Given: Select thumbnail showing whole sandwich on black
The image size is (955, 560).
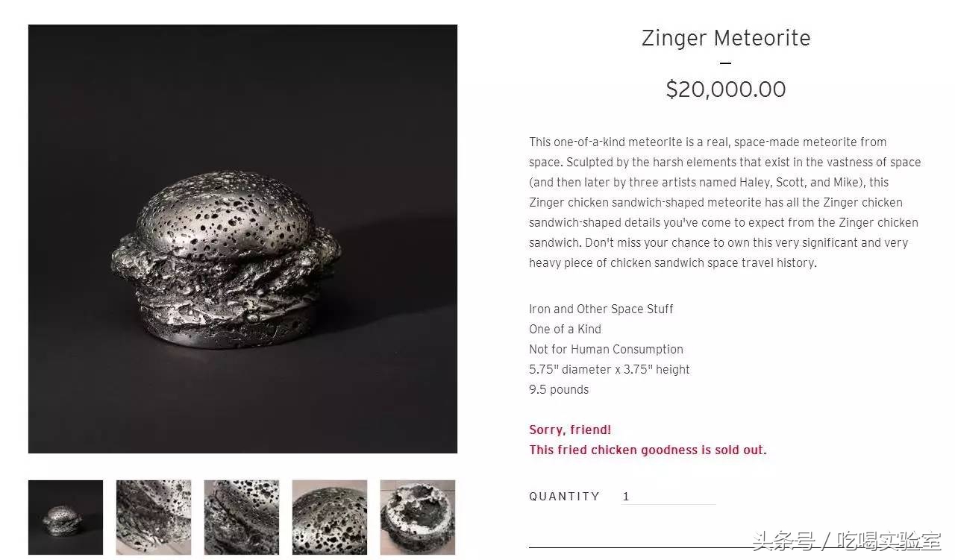Looking at the screenshot, I should (x=66, y=517).
